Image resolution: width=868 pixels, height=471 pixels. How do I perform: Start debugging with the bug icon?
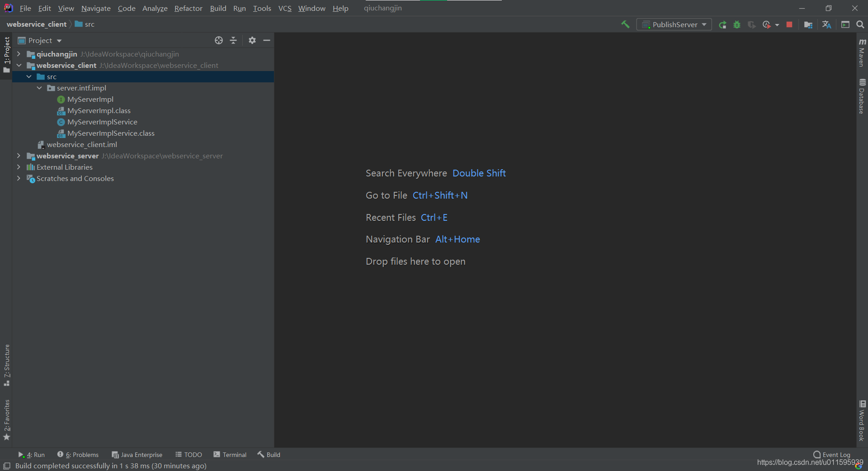[x=737, y=24]
